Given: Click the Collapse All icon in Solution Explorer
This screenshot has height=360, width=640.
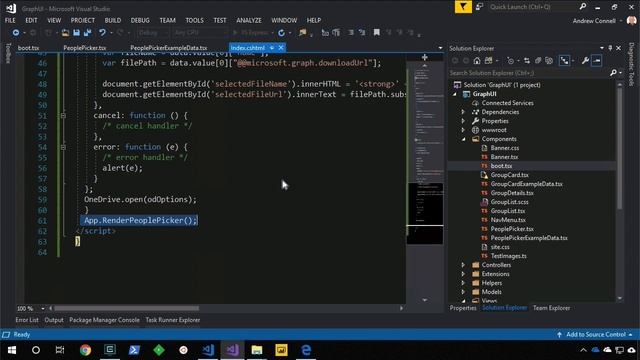Looking at the screenshot, I should [538, 60].
